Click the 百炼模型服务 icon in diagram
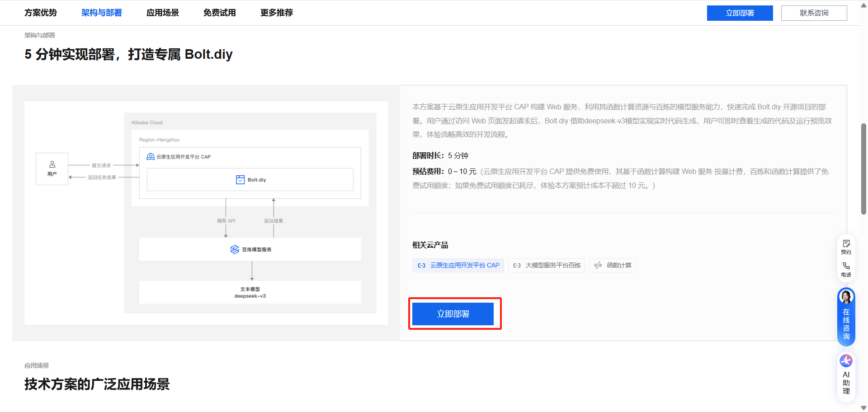Viewport: 868px width, 412px height. 235,249
